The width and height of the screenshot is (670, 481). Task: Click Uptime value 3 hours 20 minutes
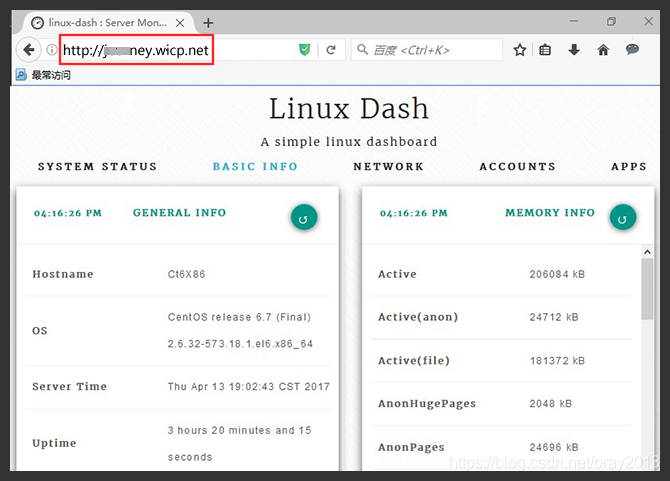coord(240,443)
